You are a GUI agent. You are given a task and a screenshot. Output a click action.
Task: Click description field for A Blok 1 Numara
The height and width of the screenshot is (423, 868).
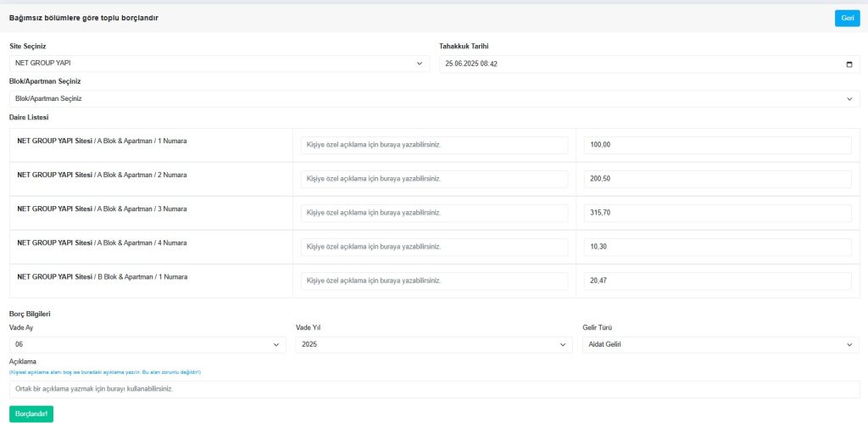(434, 145)
